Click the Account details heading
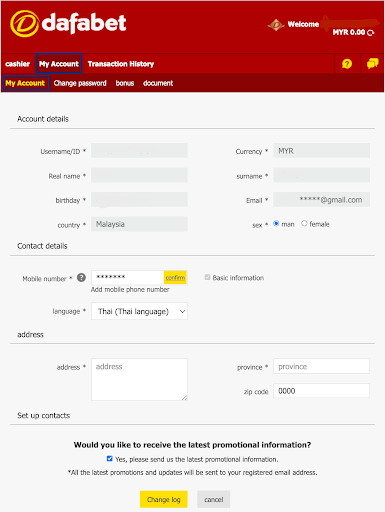Viewport: 385px width, 512px height. (x=43, y=119)
